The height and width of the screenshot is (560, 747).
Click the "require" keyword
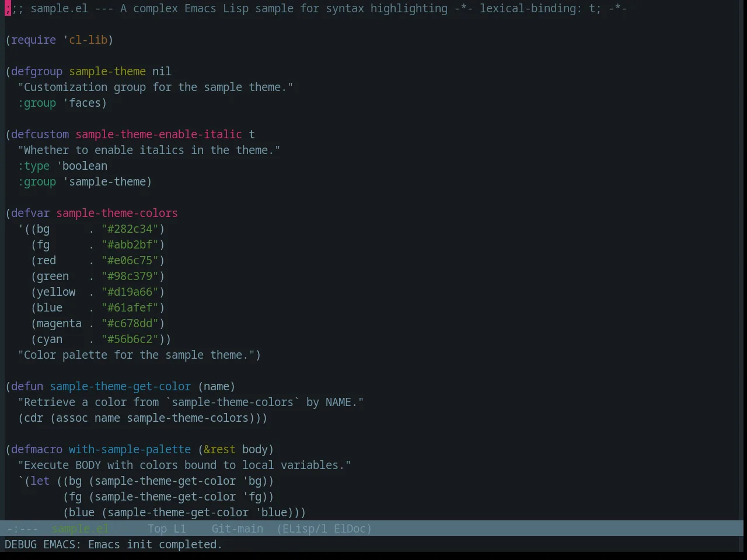pyautogui.click(x=34, y=40)
